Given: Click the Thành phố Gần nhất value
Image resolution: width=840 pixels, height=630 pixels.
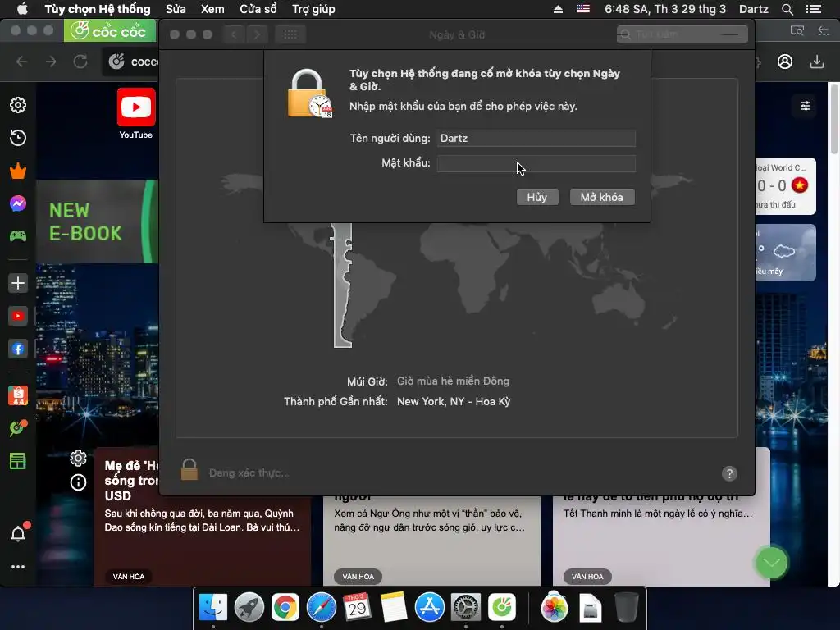Looking at the screenshot, I should click(x=454, y=402).
